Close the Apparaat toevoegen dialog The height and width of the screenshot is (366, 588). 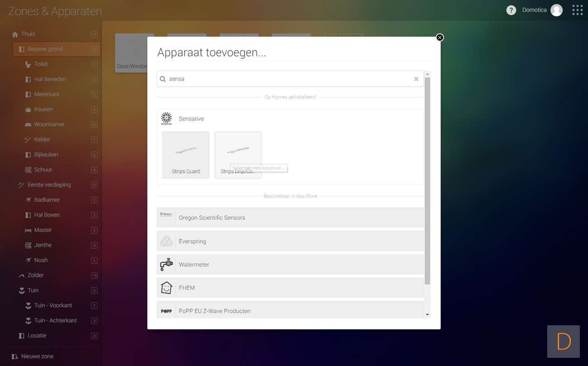pyautogui.click(x=440, y=38)
